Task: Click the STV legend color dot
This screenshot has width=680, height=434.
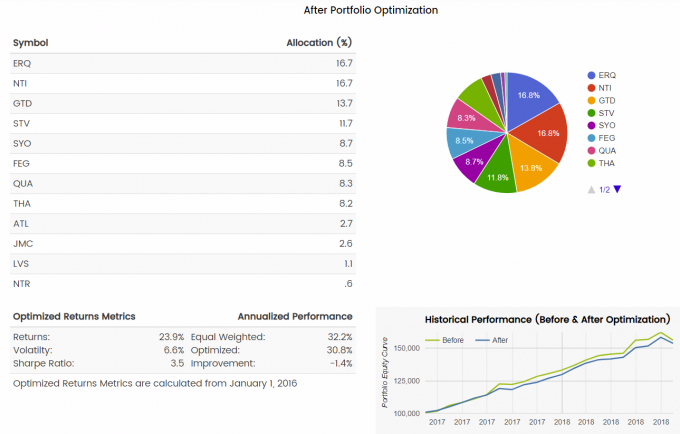Action: 591,113
